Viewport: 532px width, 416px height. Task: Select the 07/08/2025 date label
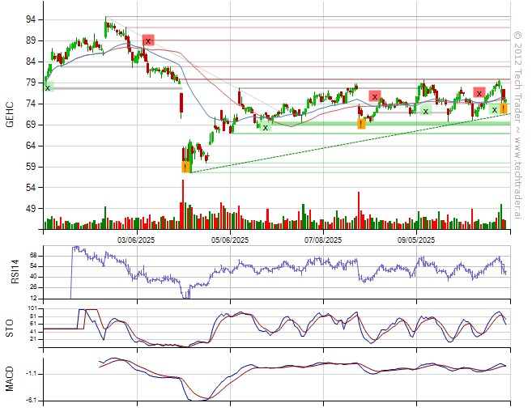click(323, 239)
